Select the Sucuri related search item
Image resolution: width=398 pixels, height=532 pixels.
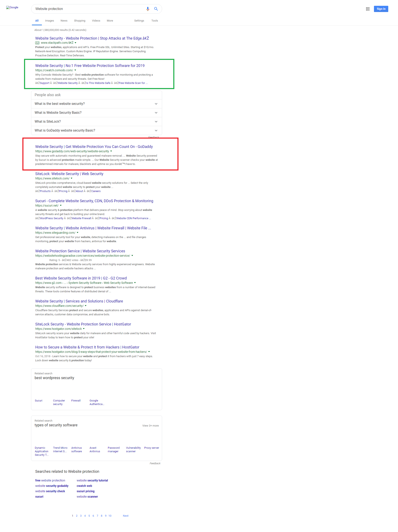[x=39, y=401]
